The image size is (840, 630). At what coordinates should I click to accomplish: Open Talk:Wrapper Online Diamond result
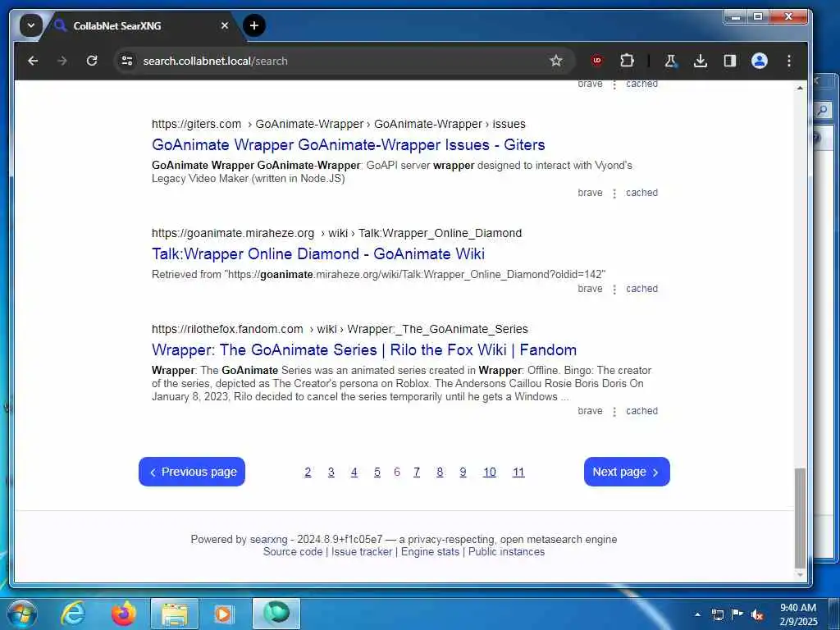(318, 254)
